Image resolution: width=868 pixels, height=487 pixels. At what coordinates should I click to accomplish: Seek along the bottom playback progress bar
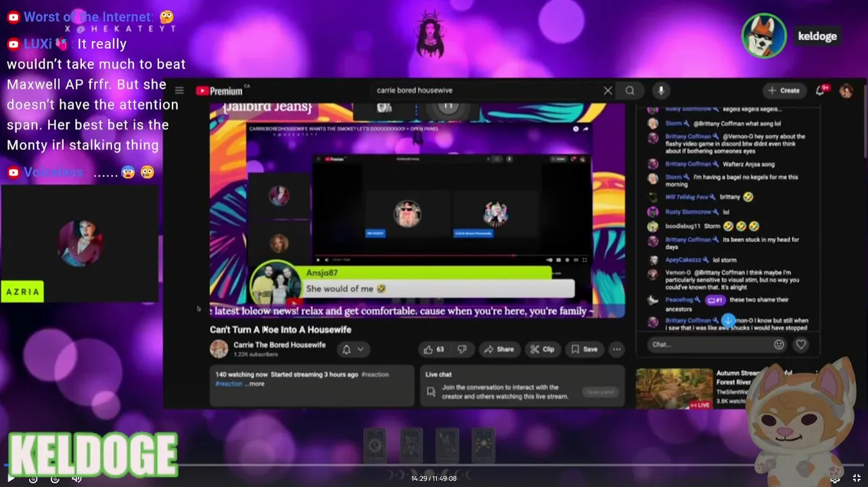434,465
